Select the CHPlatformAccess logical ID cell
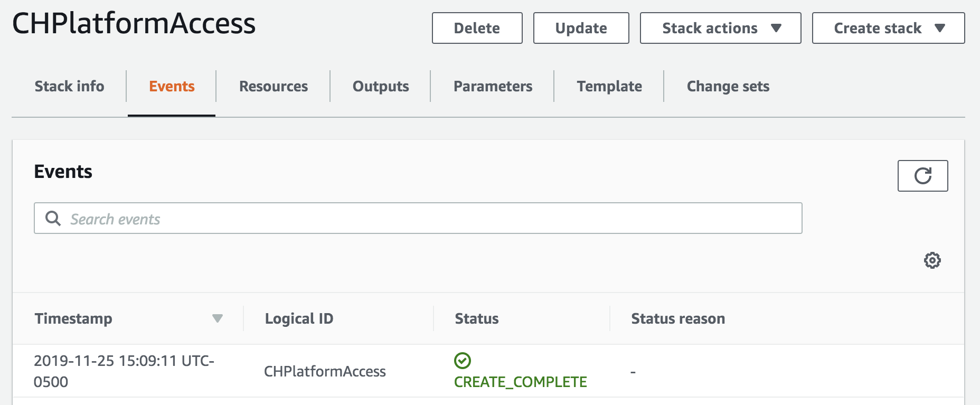The width and height of the screenshot is (980, 405). pyautogui.click(x=325, y=371)
